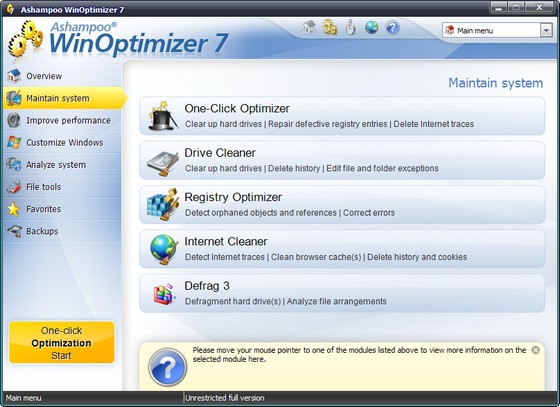Click the File tools icon
Image resolution: width=560 pixels, height=407 pixels.
coord(14,187)
